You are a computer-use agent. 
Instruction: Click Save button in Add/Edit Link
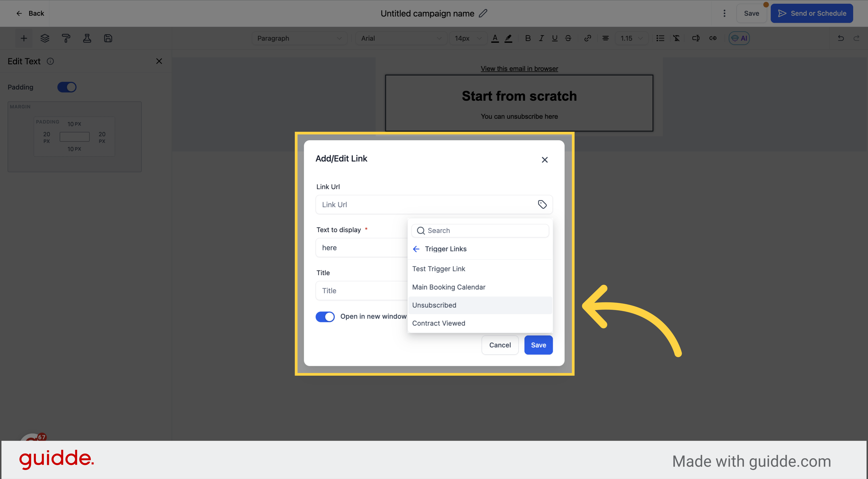click(538, 345)
